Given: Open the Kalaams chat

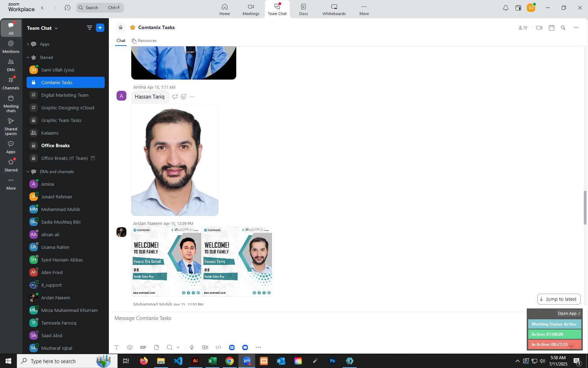Looking at the screenshot, I should (65, 133).
